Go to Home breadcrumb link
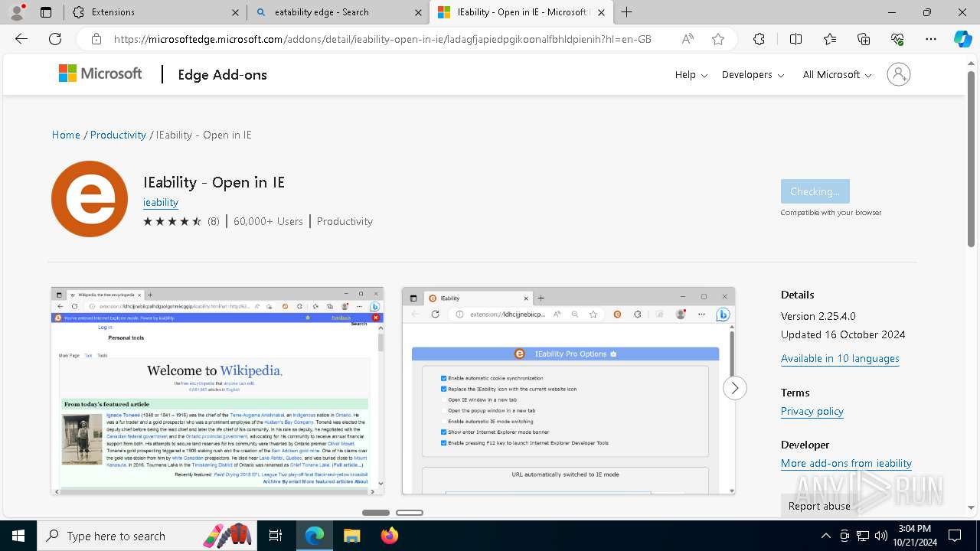This screenshot has height=551, width=980. tap(66, 135)
